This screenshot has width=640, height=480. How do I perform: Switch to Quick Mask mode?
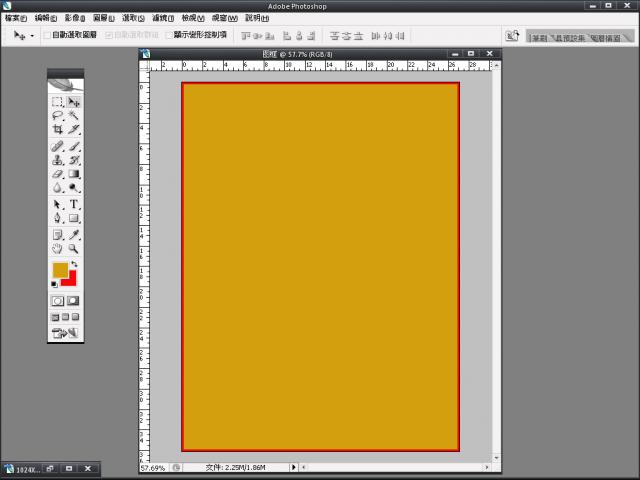tap(73, 300)
